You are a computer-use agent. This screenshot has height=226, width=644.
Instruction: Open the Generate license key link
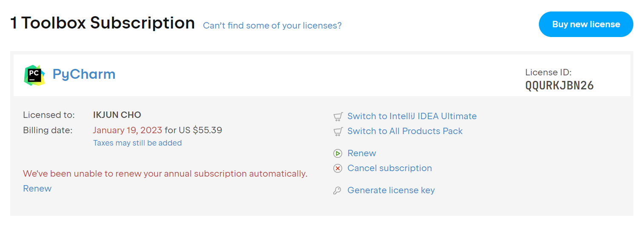pyautogui.click(x=391, y=190)
